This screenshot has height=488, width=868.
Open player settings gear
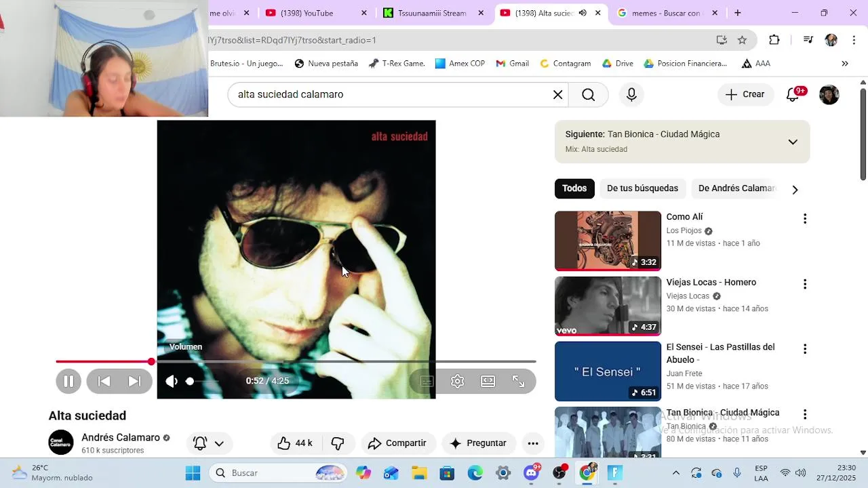(458, 381)
